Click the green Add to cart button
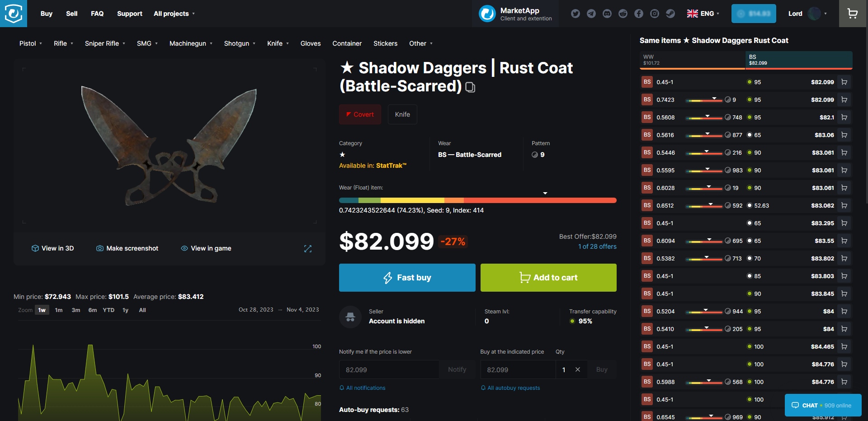868x421 pixels. 548,278
